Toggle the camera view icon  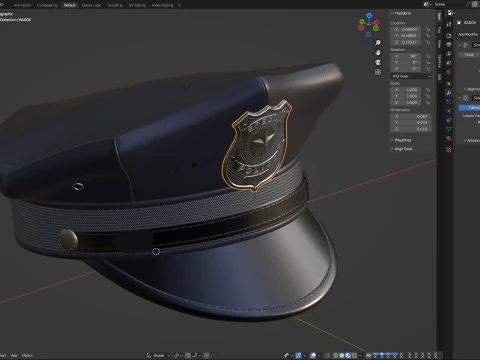pos(378,62)
